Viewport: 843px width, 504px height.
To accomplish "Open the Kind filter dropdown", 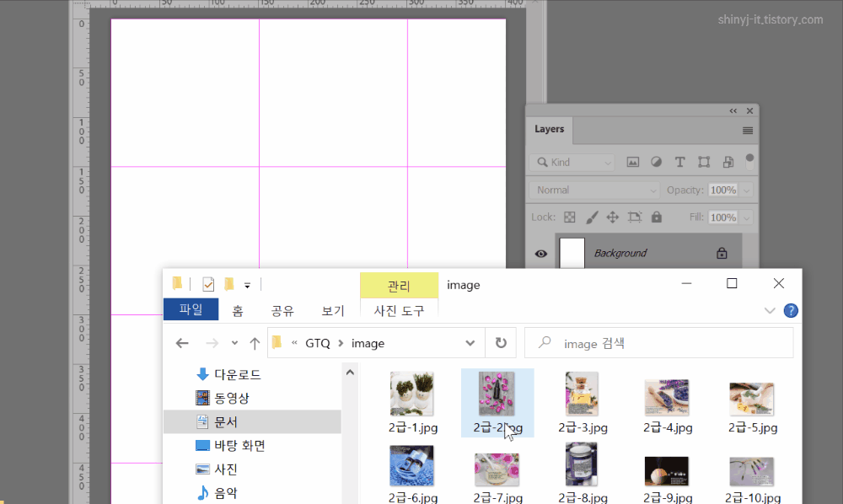I will point(572,163).
